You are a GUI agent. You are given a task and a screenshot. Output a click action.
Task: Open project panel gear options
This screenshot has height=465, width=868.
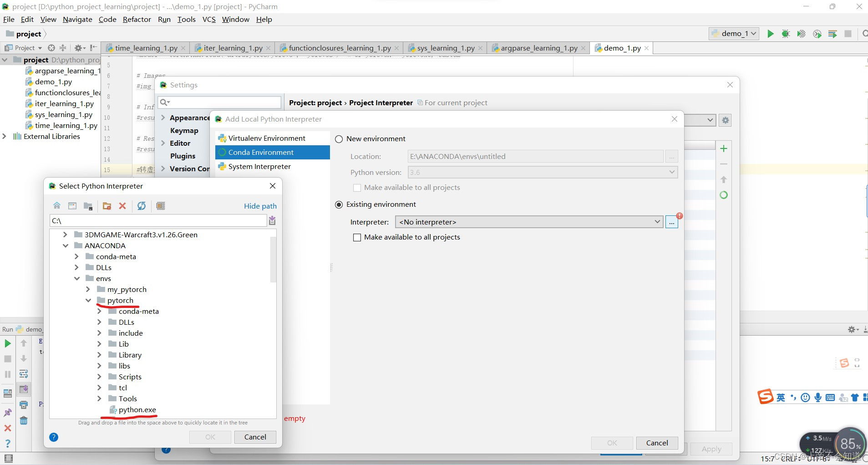tap(79, 48)
